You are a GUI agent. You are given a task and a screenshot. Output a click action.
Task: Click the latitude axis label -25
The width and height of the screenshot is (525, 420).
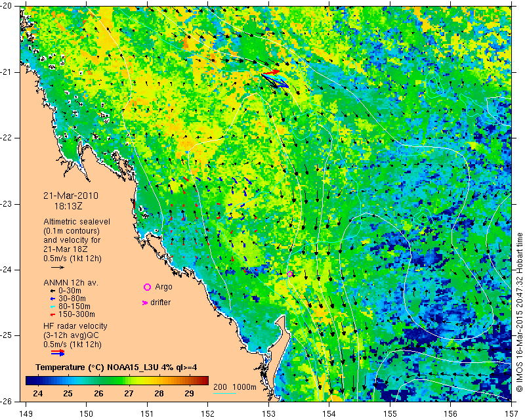(7, 335)
